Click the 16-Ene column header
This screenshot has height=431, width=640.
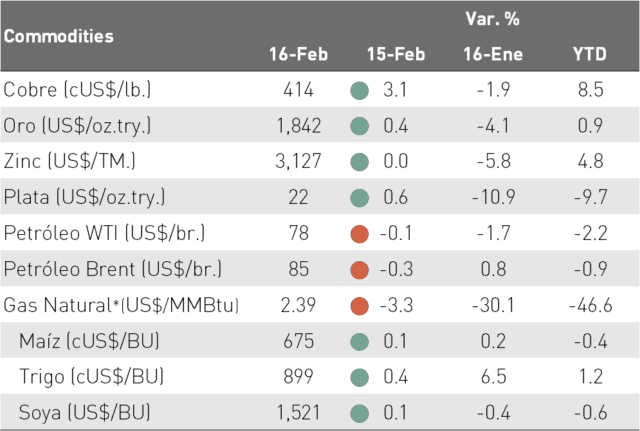493,54
